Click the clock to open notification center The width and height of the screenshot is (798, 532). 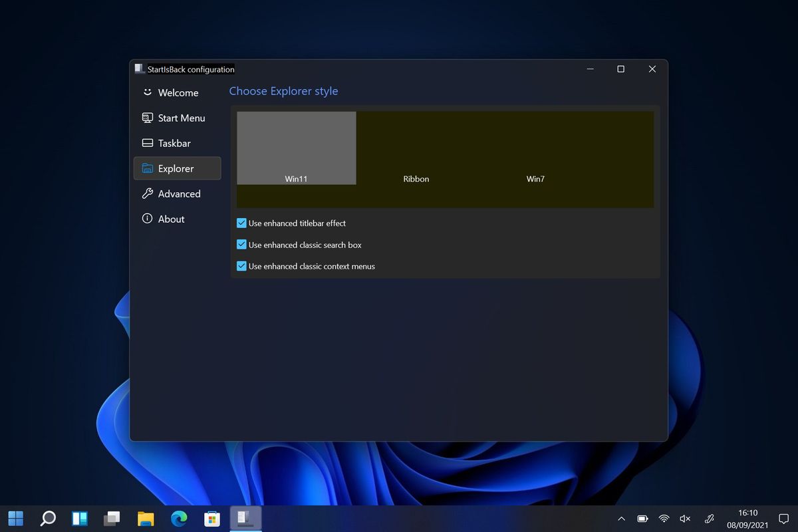coord(747,517)
